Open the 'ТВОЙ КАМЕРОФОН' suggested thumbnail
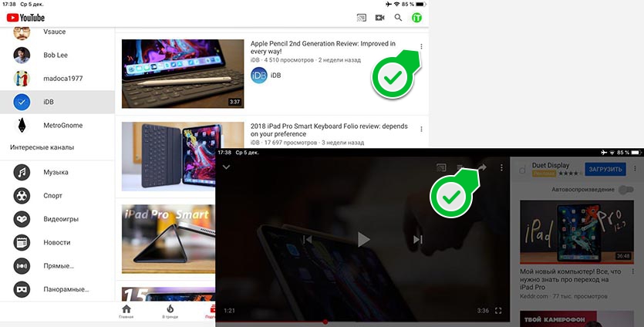The width and height of the screenshot is (644, 327). pyautogui.click(x=577, y=319)
